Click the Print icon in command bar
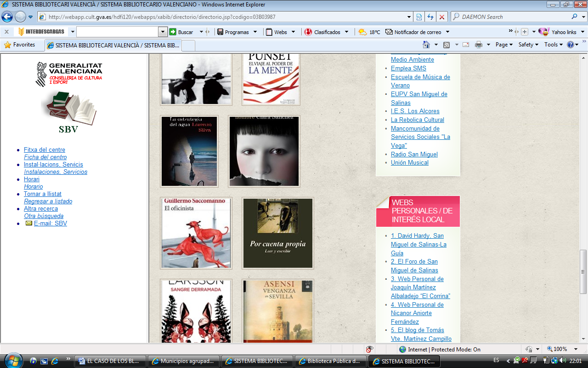Screen dimensions: 588x368 click(x=479, y=45)
